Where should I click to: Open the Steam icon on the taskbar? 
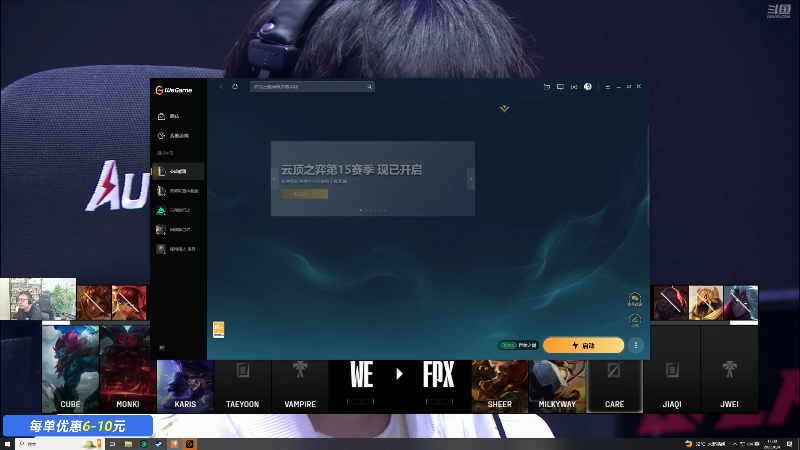coord(159,444)
